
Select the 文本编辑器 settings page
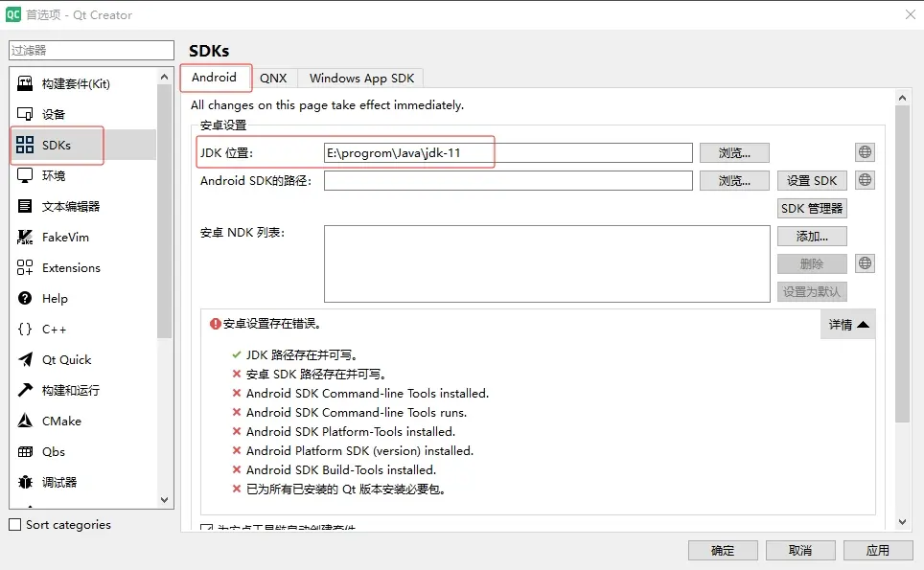[70, 206]
